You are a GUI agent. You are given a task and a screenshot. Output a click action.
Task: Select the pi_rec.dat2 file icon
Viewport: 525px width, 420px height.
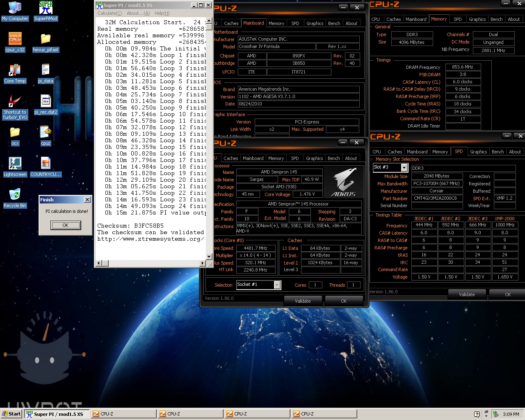pyautogui.click(x=46, y=105)
